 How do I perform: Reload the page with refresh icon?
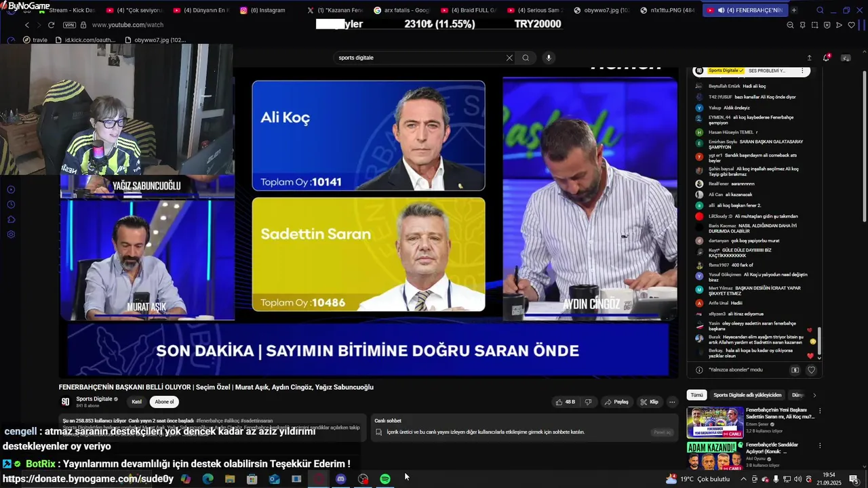pos(51,25)
